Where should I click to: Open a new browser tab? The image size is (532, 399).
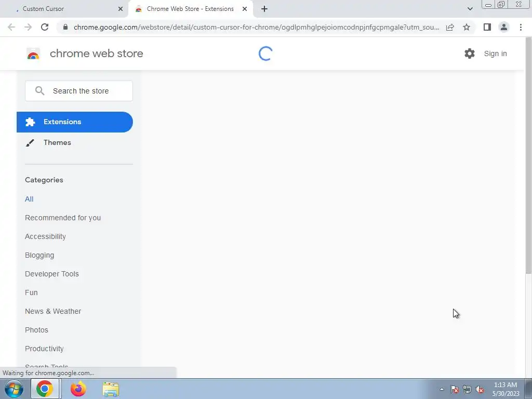(x=264, y=9)
